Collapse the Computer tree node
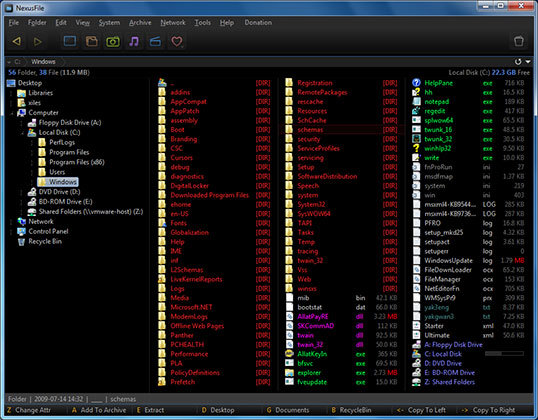The width and height of the screenshot is (538, 420). [12, 113]
